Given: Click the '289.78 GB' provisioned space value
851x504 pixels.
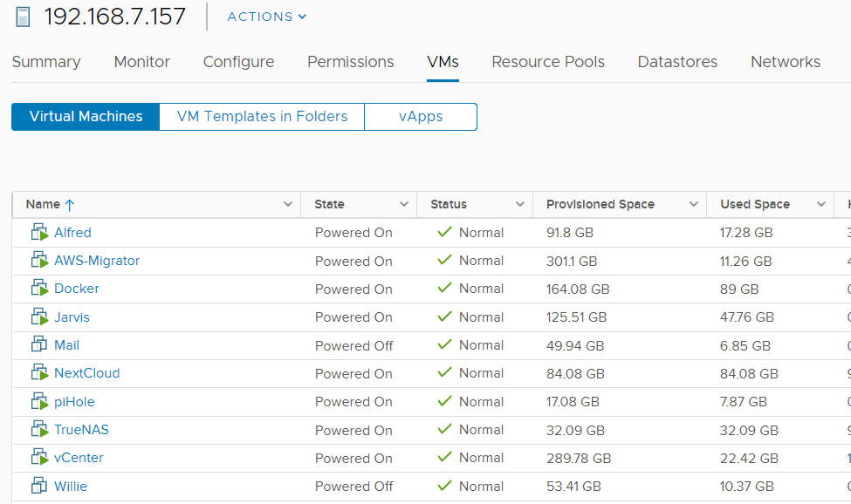Looking at the screenshot, I should click(579, 459).
